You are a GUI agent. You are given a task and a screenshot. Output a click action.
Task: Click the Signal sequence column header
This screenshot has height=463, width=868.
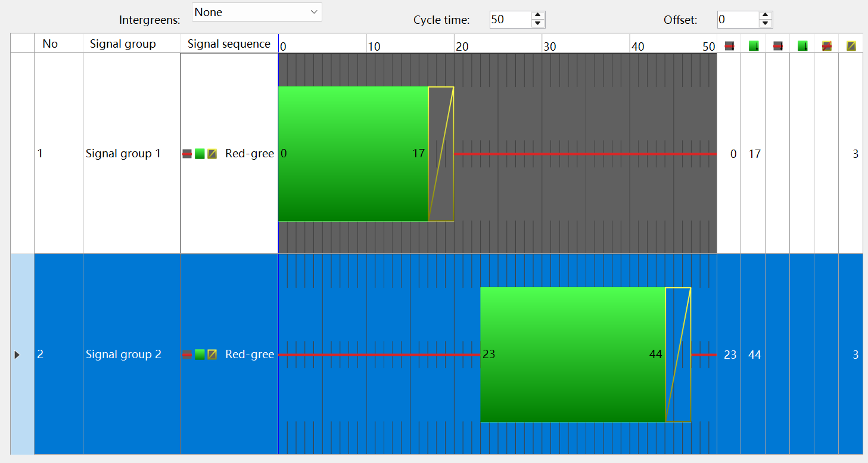[229, 43]
